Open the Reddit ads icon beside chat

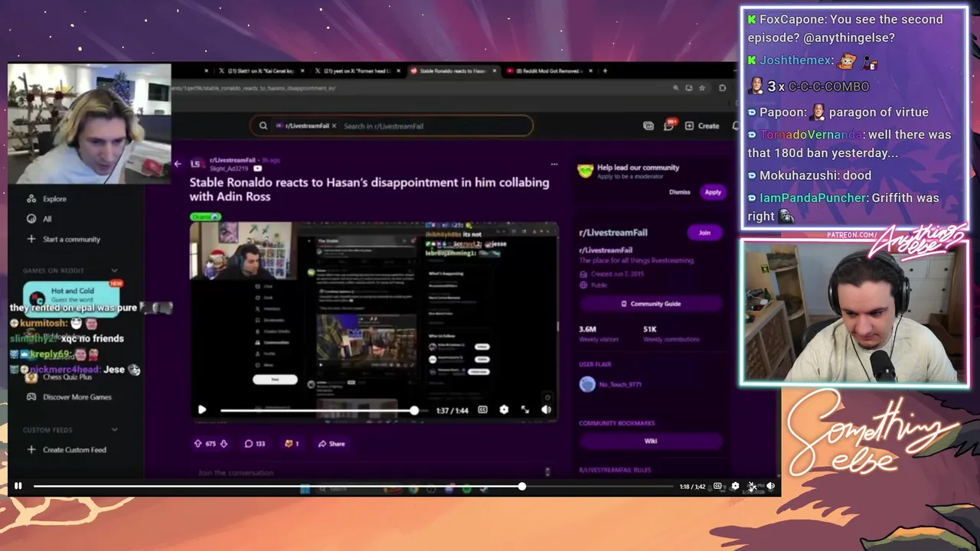click(648, 126)
